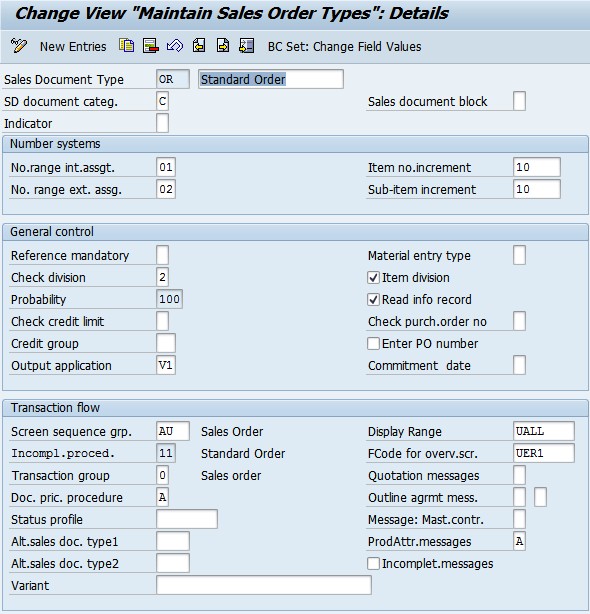Click the FCode for overv.scr. field
The height and width of the screenshot is (614, 590).
pos(544,453)
